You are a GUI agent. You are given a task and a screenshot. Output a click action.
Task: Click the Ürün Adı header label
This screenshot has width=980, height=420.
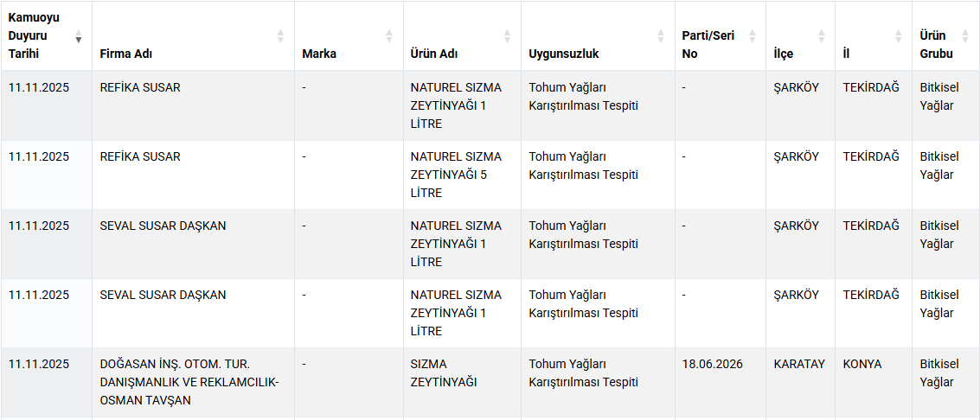click(x=434, y=54)
